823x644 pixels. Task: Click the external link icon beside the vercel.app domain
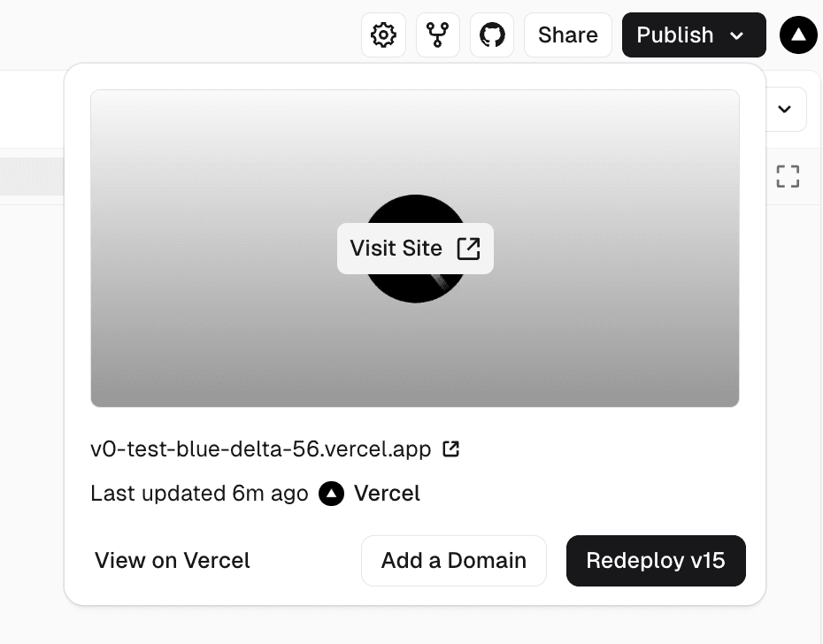451,449
